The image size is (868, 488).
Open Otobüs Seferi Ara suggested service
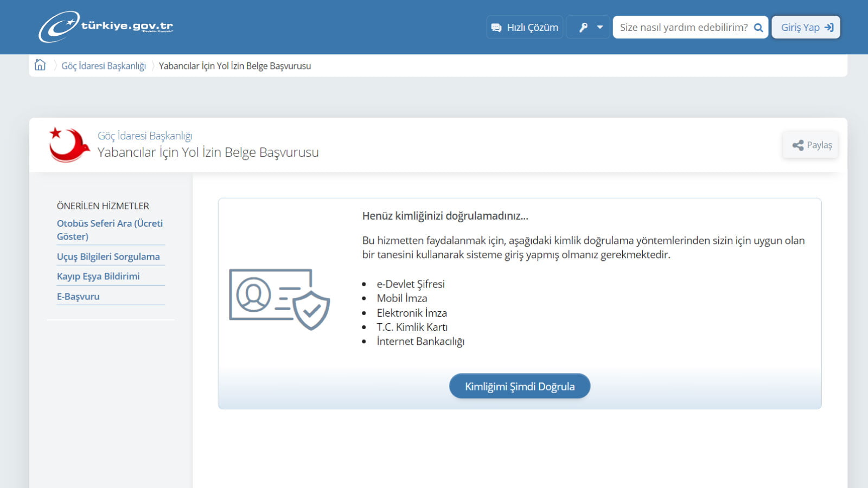click(x=110, y=230)
